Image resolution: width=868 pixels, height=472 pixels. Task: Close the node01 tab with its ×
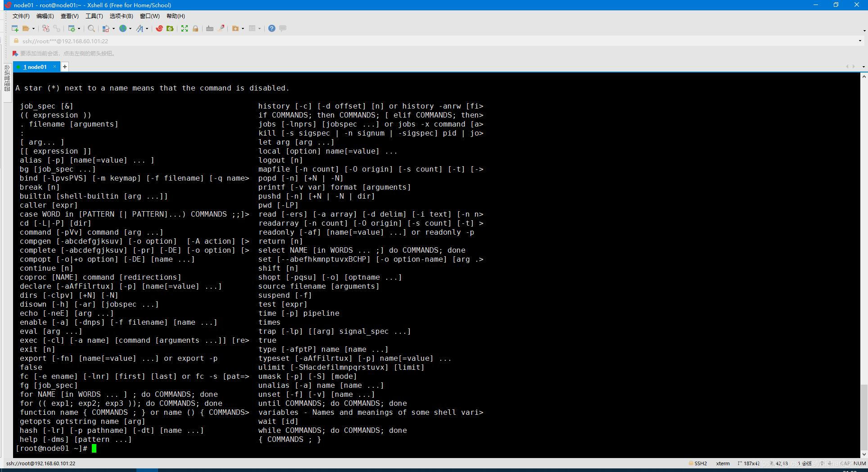[x=54, y=67]
